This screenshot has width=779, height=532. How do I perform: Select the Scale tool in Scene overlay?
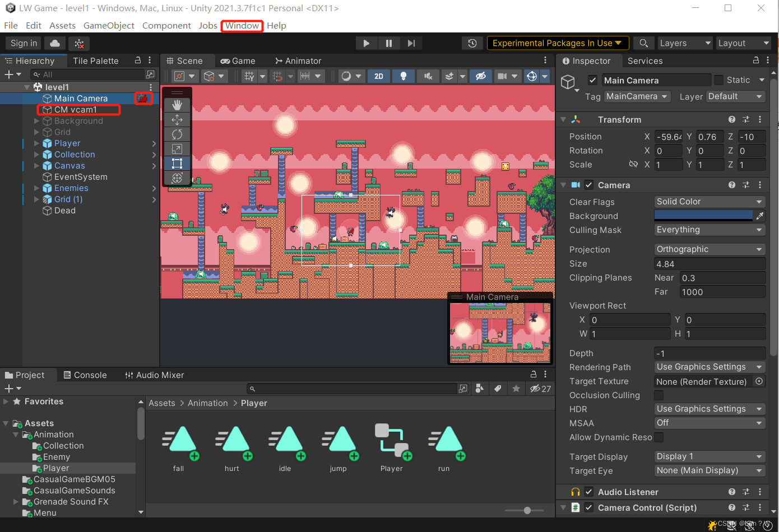[x=177, y=149]
